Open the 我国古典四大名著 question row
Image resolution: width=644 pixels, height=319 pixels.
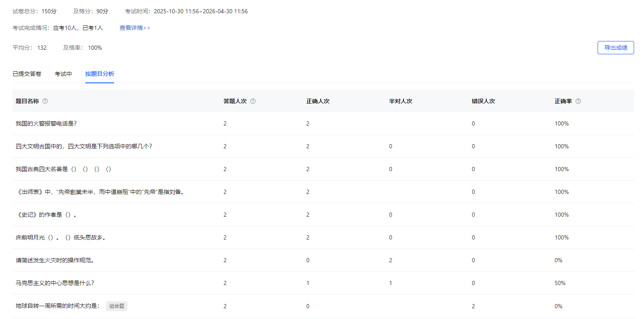(x=63, y=169)
